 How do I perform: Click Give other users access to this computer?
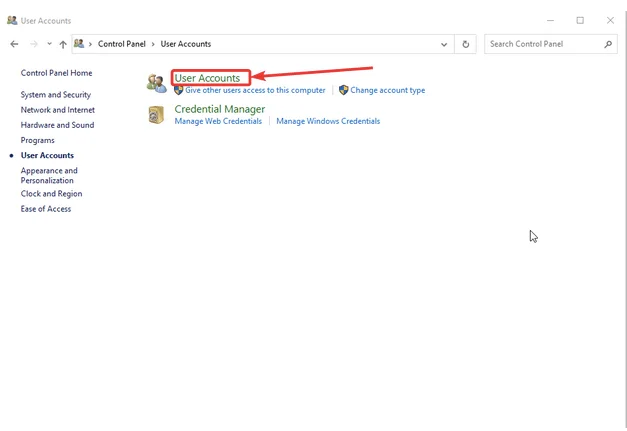255,90
